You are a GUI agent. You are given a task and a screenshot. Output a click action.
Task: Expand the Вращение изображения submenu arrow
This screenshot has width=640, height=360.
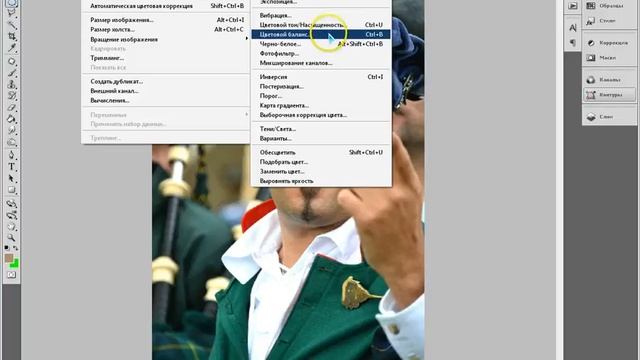tap(247, 39)
